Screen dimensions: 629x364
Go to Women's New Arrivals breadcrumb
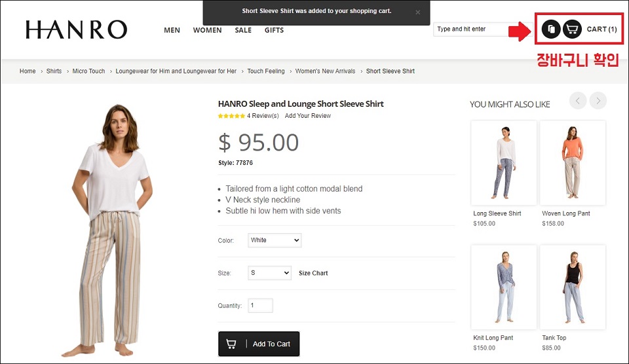click(326, 71)
